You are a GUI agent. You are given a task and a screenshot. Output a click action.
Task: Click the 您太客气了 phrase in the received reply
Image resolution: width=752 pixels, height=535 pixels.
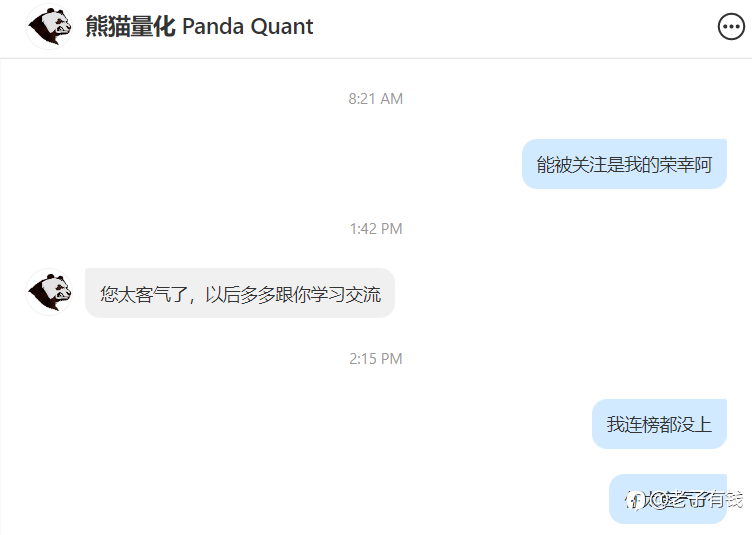click(x=143, y=294)
